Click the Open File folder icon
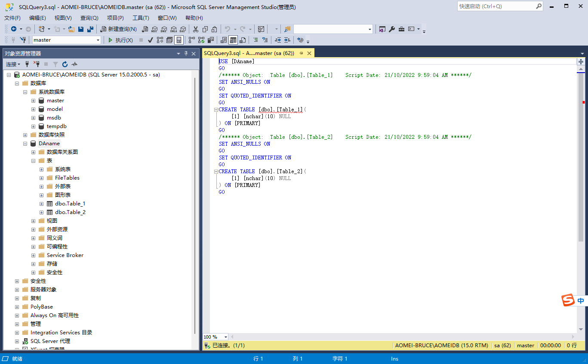This screenshot has height=364, width=588. pos(71,29)
